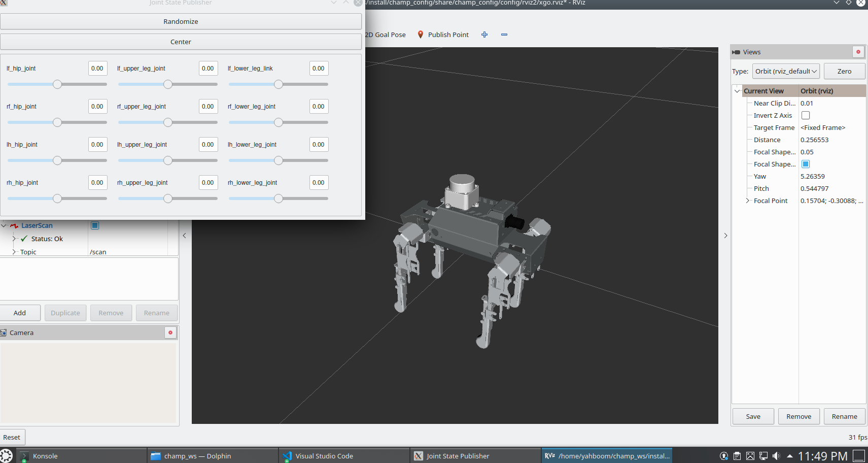
Task: Click the Add display button
Action: click(x=20, y=313)
